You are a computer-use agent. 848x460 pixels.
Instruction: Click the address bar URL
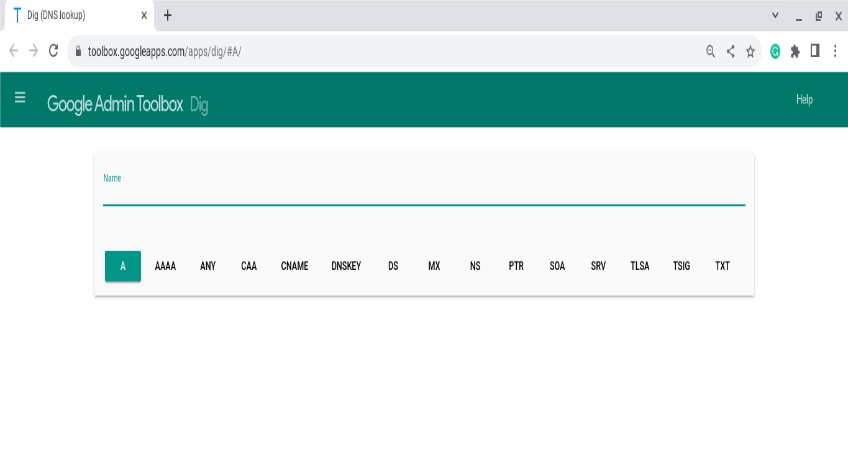click(164, 51)
